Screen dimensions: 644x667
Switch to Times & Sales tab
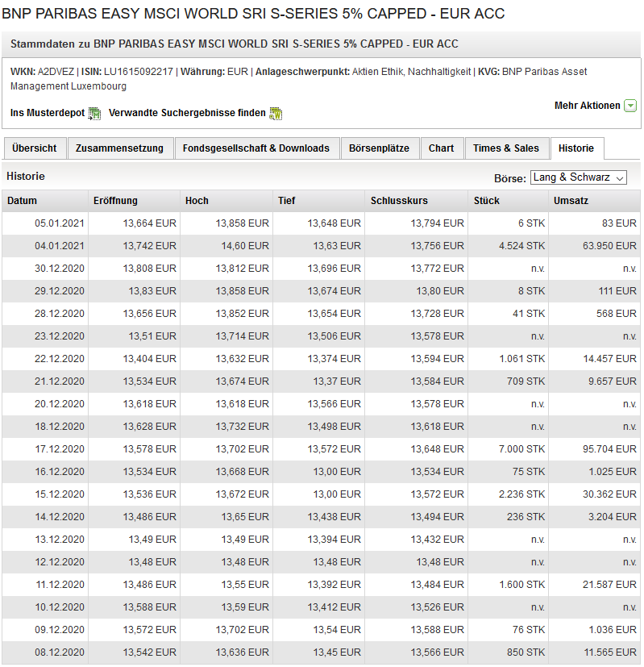(x=506, y=148)
